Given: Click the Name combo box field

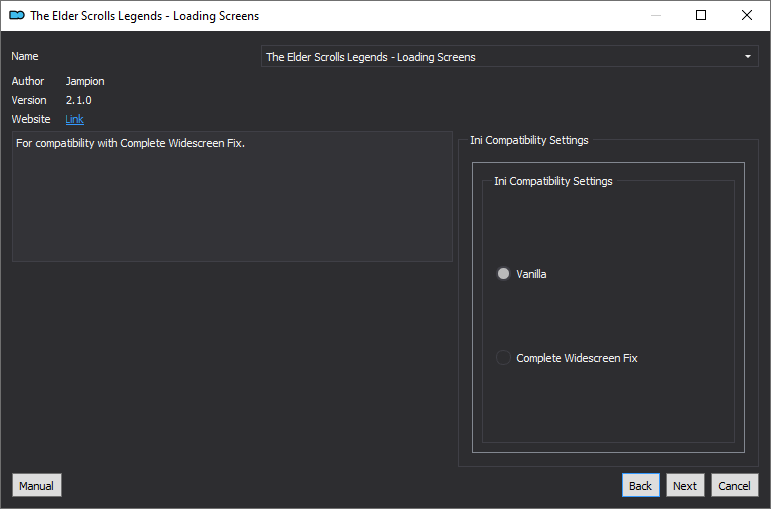Looking at the screenshot, I should [509, 57].
